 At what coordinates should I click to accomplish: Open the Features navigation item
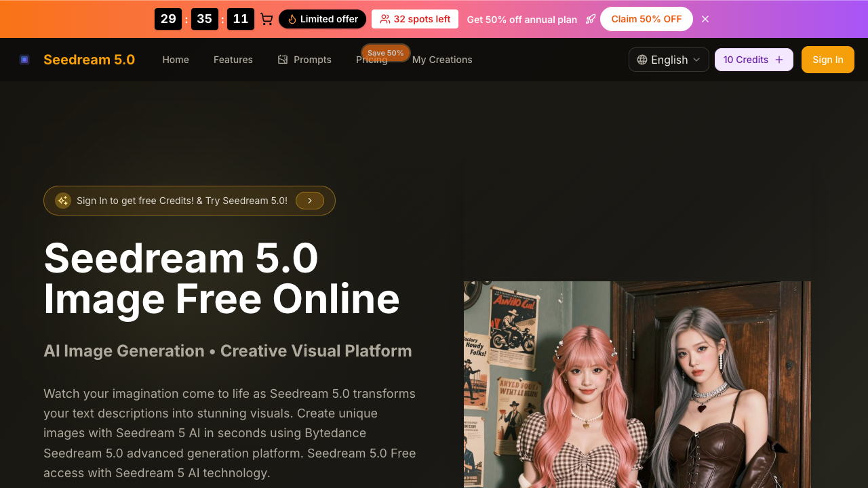coord(233,60)
